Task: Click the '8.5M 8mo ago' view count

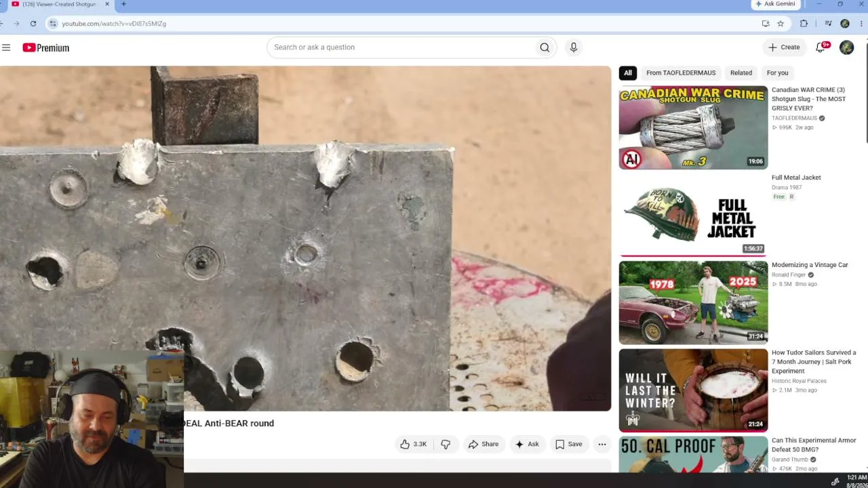Action: pyautogui.click(x=794, y=285)
